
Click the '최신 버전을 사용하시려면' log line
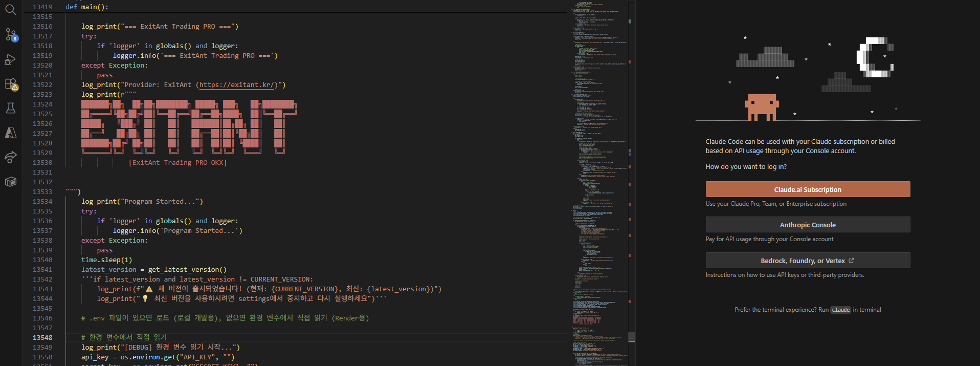click(242, 299)
